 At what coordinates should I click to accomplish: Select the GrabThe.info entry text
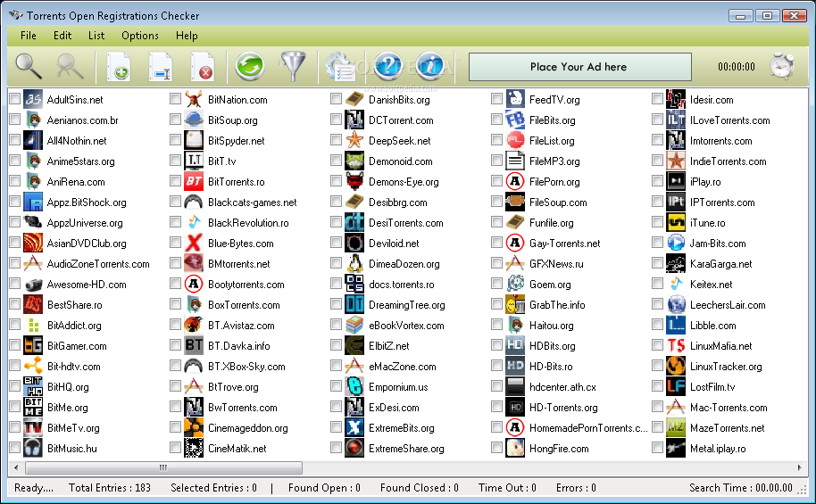(557, 305)
